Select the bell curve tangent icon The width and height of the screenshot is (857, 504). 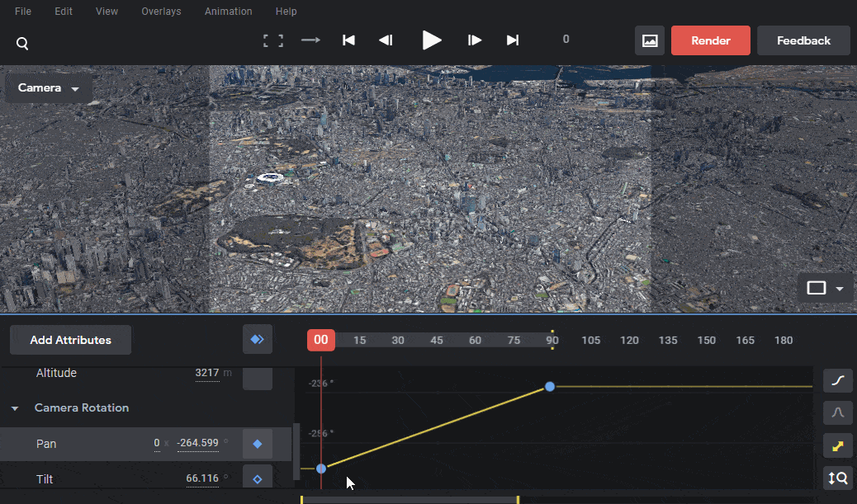click(x=837, y=412)
